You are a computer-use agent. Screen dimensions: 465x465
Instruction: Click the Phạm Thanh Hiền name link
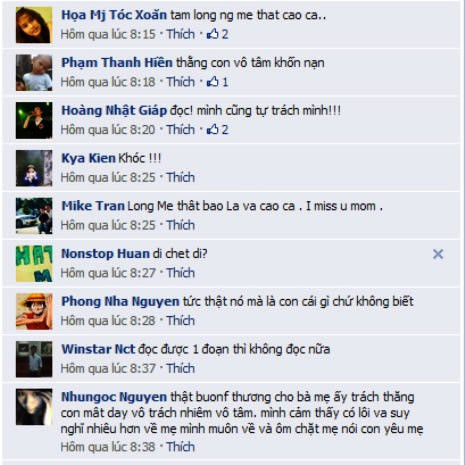tap(117, 63)
